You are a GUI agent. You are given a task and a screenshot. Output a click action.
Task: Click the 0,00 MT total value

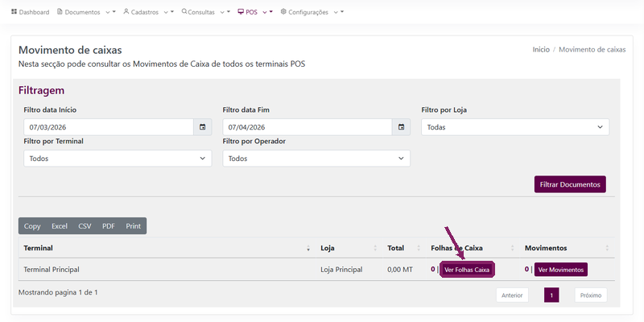point(400,270)
